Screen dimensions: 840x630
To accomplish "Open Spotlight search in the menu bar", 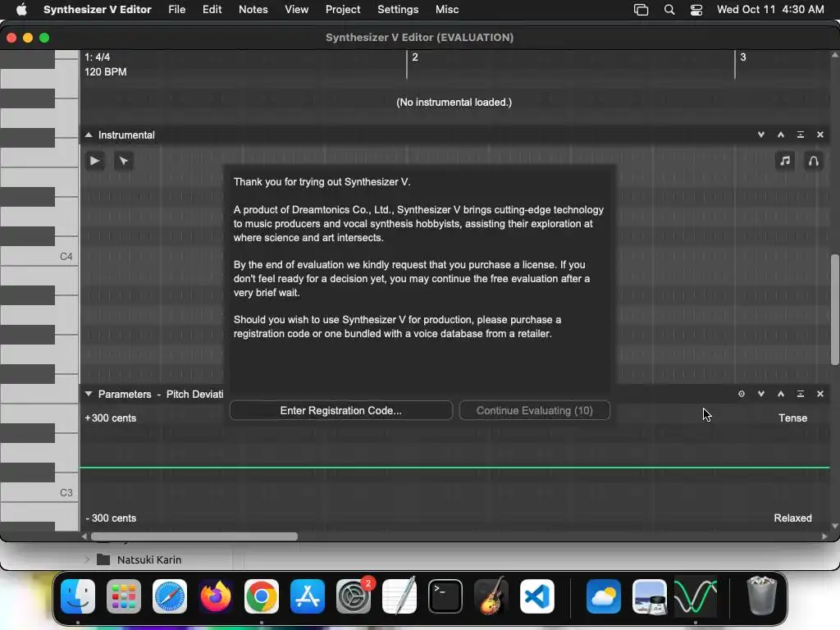I will pos(669,10).
